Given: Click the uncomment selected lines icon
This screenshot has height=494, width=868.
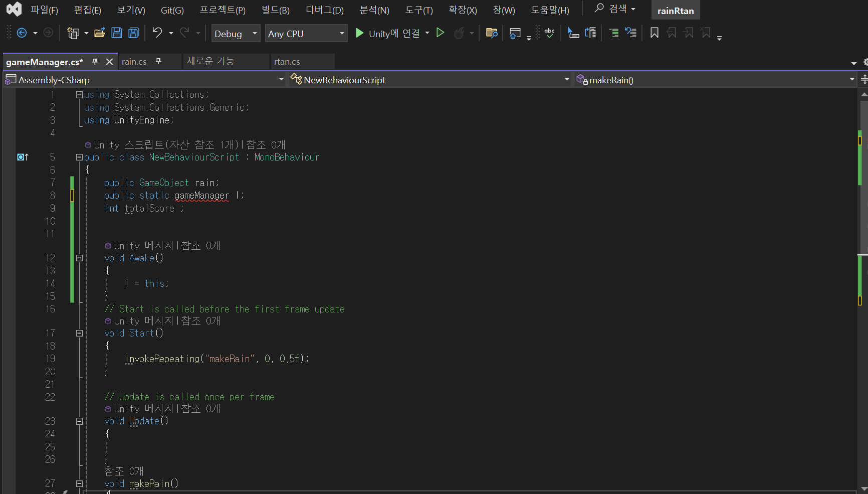Looking at the screenshot, I should click(x=631, y=33).
